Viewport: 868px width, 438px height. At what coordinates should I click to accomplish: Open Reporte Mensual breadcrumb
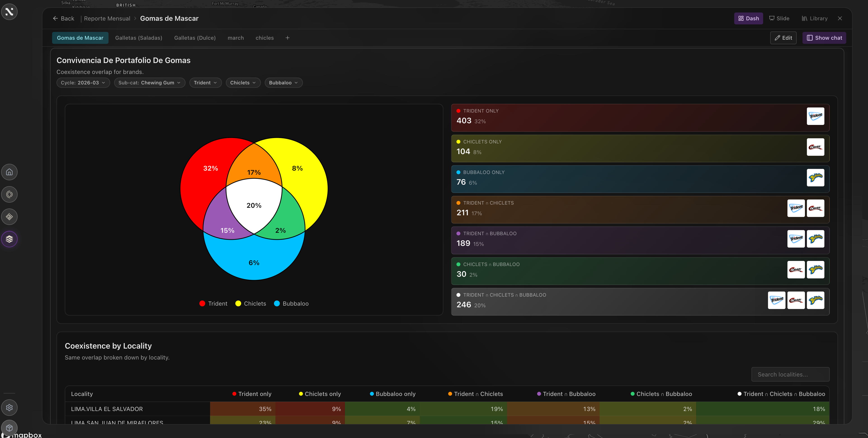click(x=107, y=19)
